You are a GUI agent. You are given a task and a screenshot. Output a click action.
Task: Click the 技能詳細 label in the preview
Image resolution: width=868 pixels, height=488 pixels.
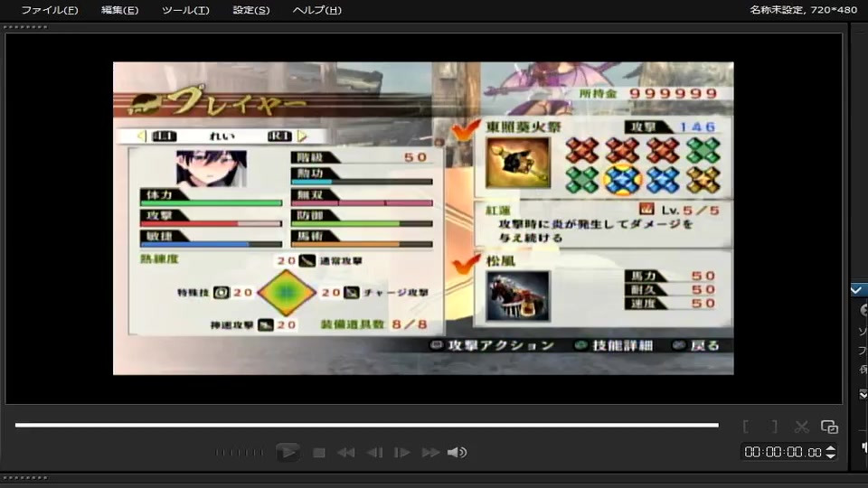click(x=622, y=345)
